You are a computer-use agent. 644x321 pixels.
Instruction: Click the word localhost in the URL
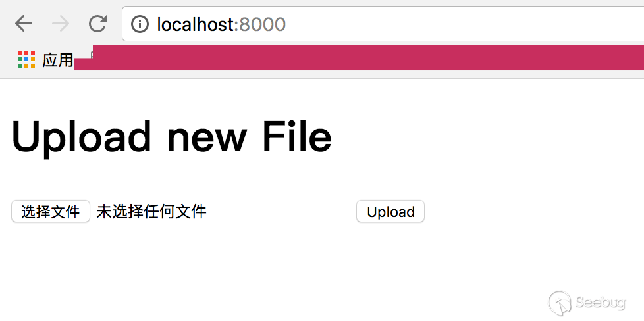pyautogui.click(x=196, y=24)
